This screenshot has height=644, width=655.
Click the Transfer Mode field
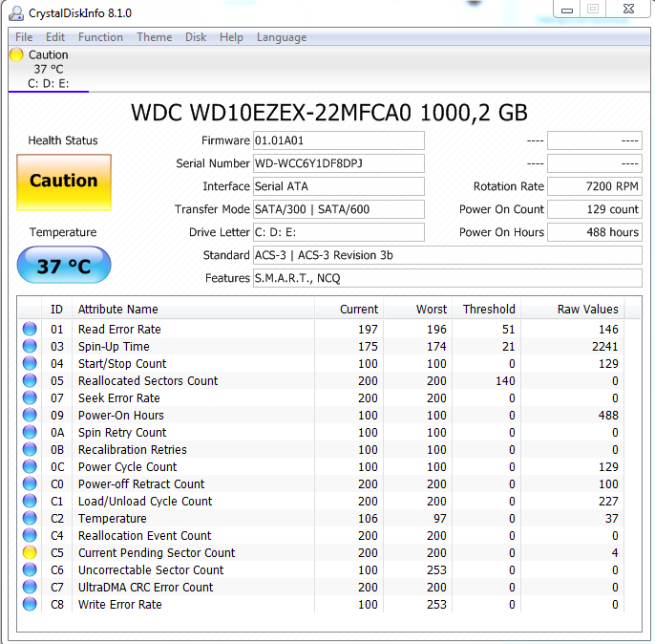tap(339, 209)
